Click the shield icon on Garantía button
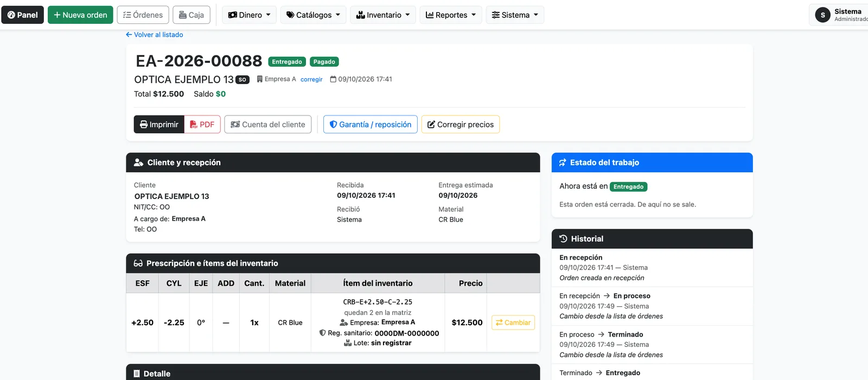Image resolution: width=868 pixels, height=380 pixels. click(334, 125)
